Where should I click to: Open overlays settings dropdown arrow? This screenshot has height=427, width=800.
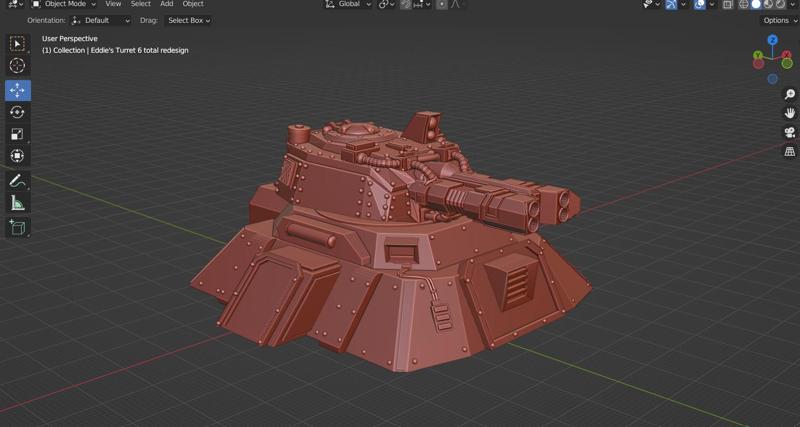pyautogui.click(x=712, y=4)
